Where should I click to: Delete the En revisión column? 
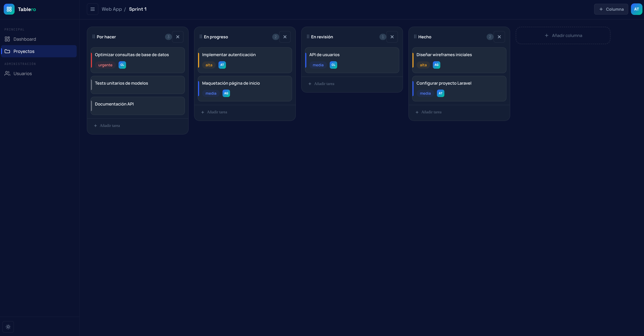(x=392, y=37)
